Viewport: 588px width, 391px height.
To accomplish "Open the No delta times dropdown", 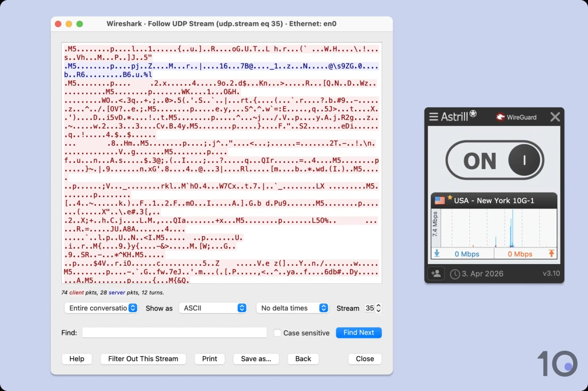I will click(x=292, y=308).
